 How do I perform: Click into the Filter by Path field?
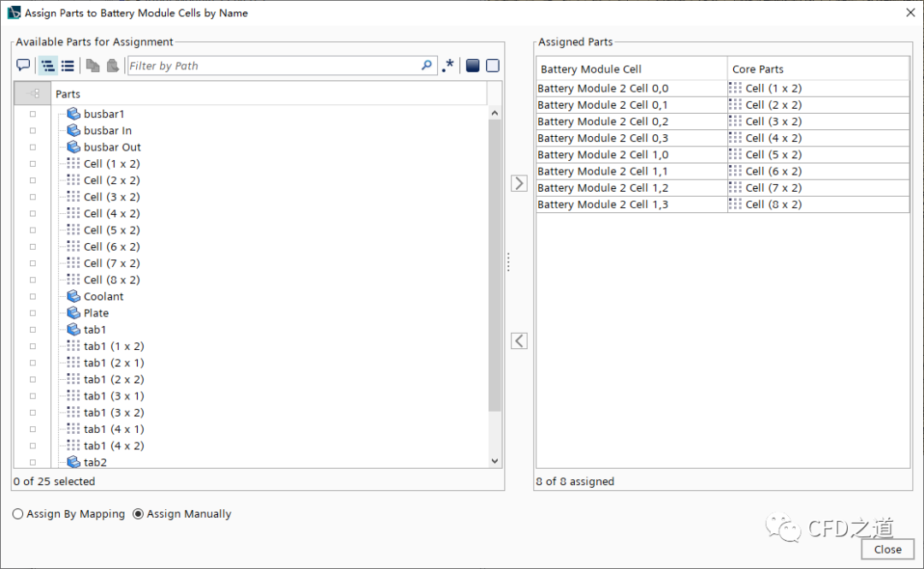click(x=272, y=66)
